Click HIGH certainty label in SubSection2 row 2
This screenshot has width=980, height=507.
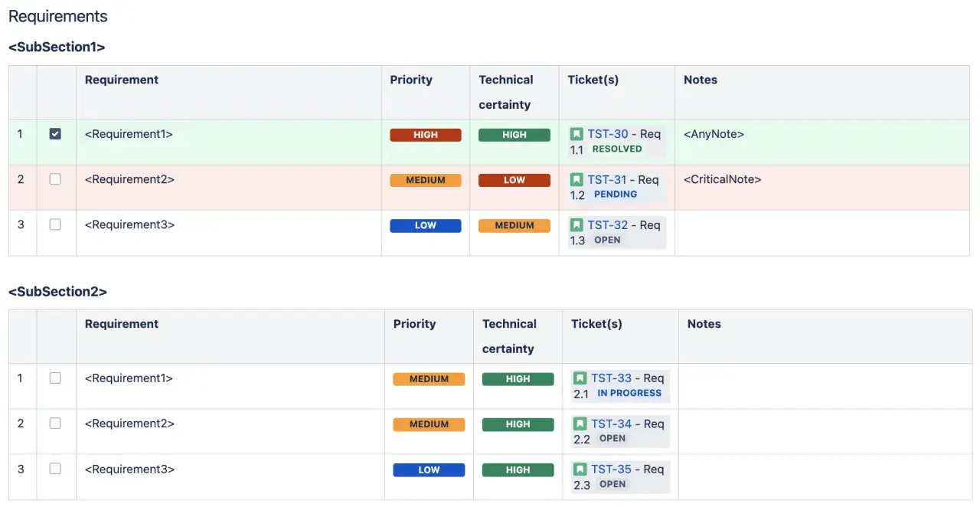518,424
